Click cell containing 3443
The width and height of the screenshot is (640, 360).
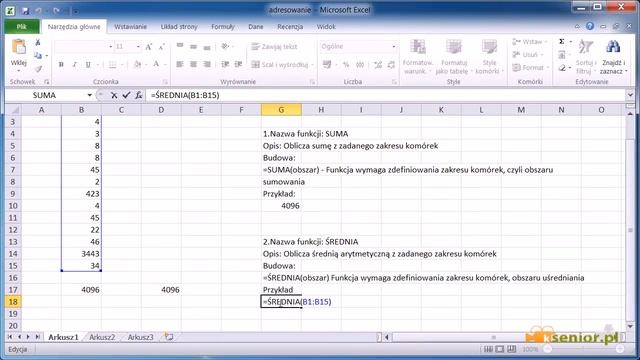point(81,254)
